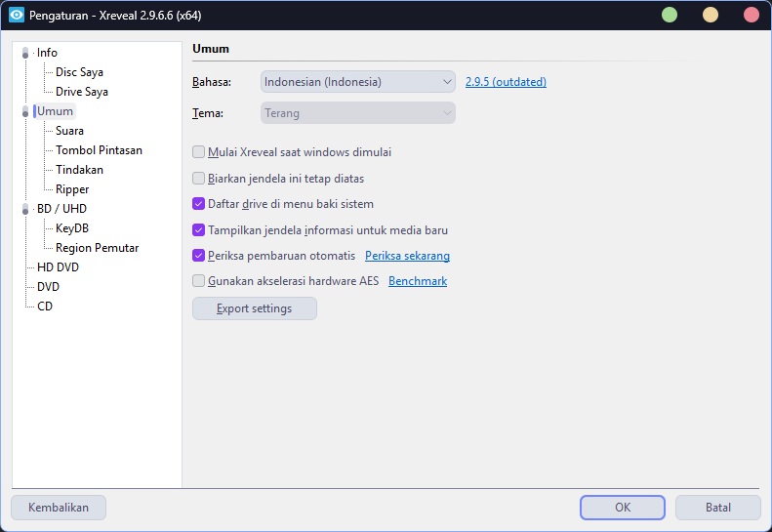Click the yellow window button
Viewport: 772px width, 532px height.
[710, 15]
